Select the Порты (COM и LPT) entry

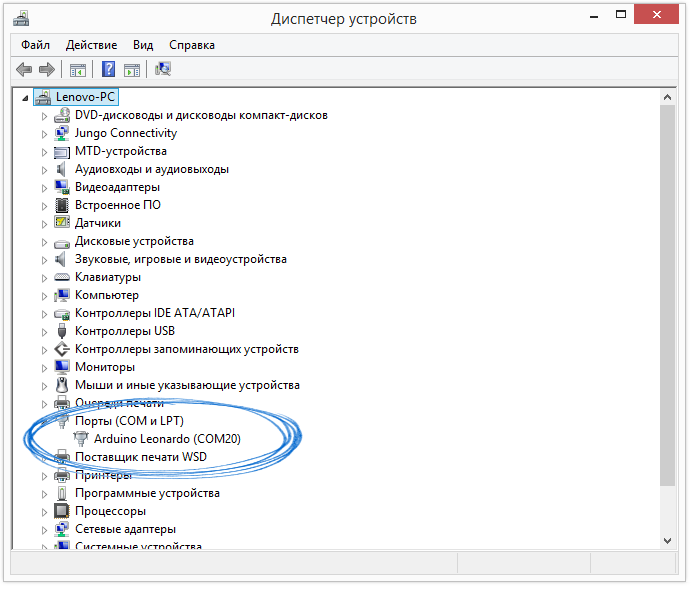coord(129,421)
